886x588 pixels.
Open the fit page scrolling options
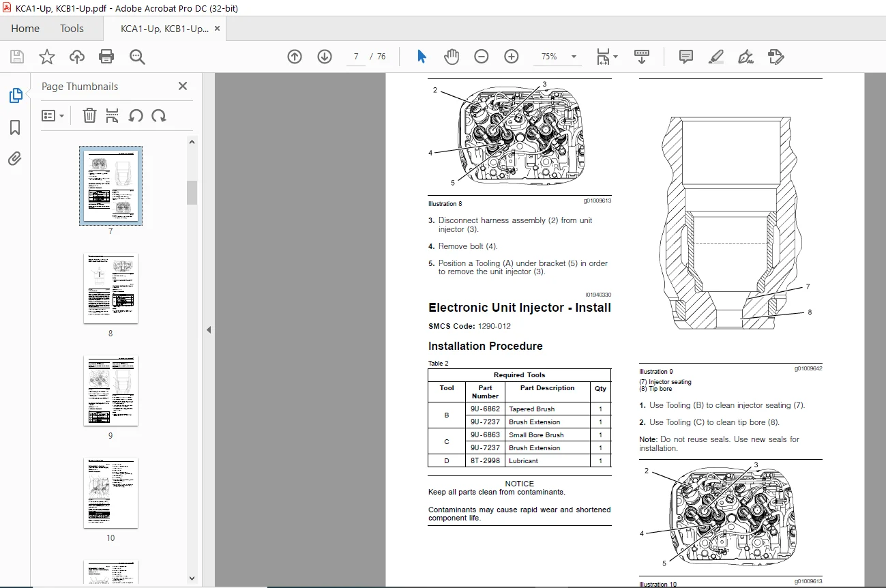coord(606,57)
